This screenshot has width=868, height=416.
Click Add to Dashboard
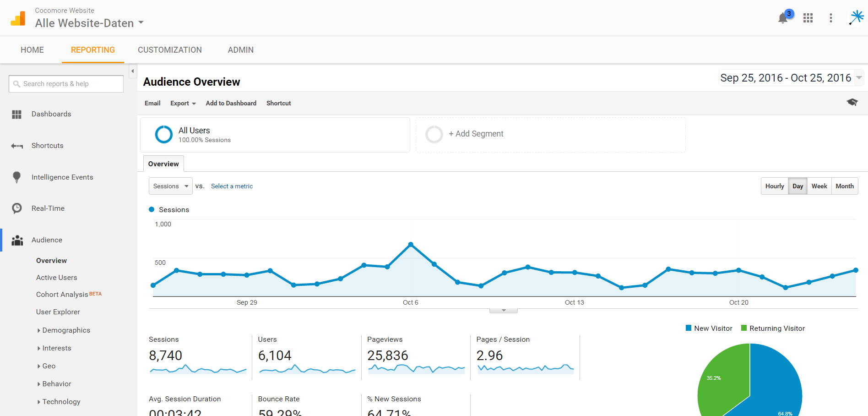click(231, 103)
